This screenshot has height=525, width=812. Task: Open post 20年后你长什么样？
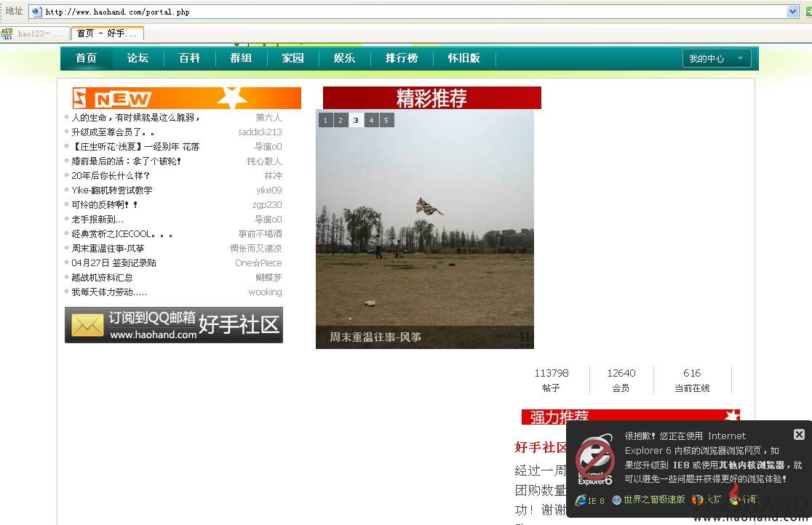(x=111, y=175)
